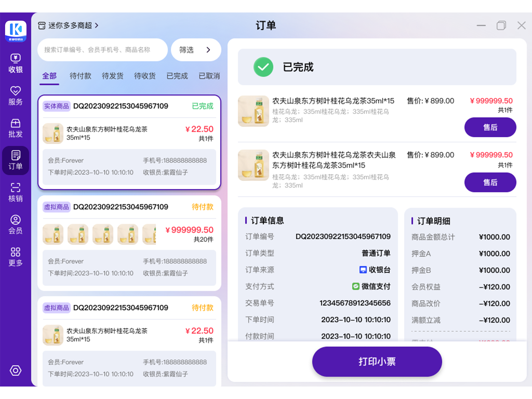Click the 打印小票 print receipt button

pos(377,361)
